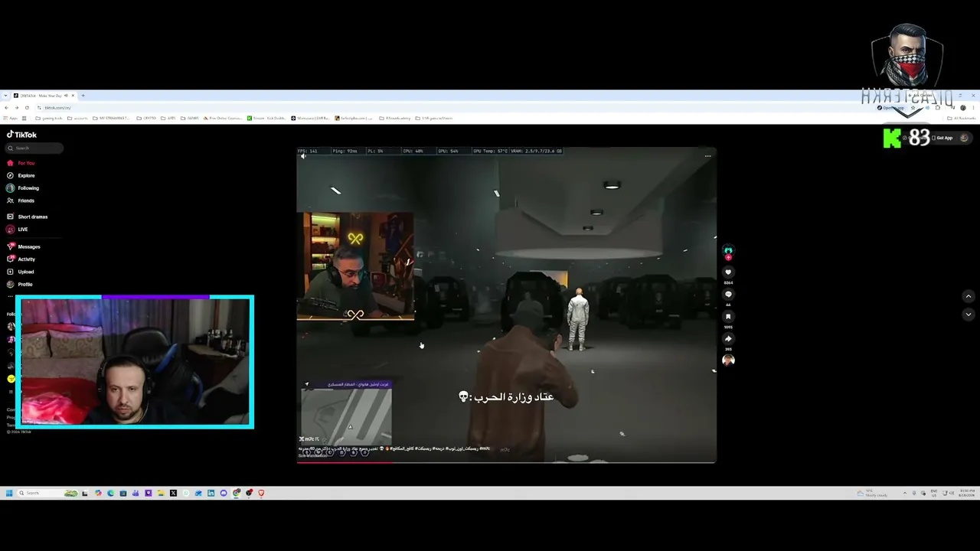Viewport: 980px width, 551px height.
Task: Open the Friends section
Action: (x=21, y=201)
